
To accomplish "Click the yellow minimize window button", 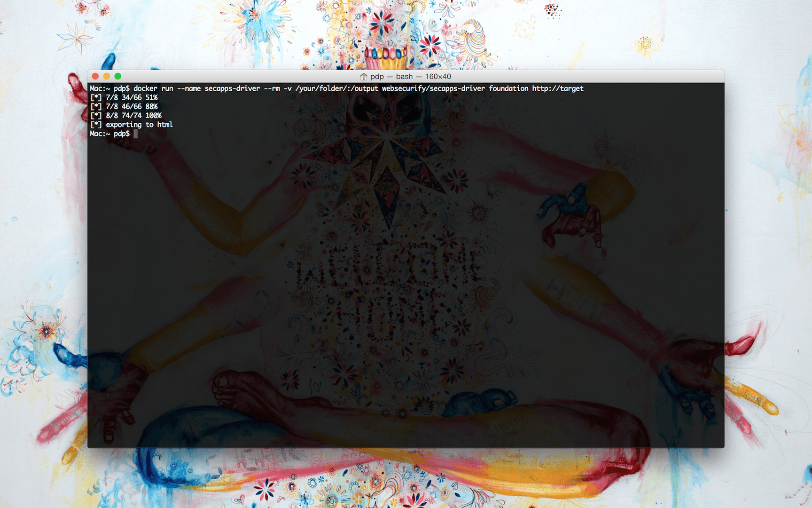I will 107,76.
